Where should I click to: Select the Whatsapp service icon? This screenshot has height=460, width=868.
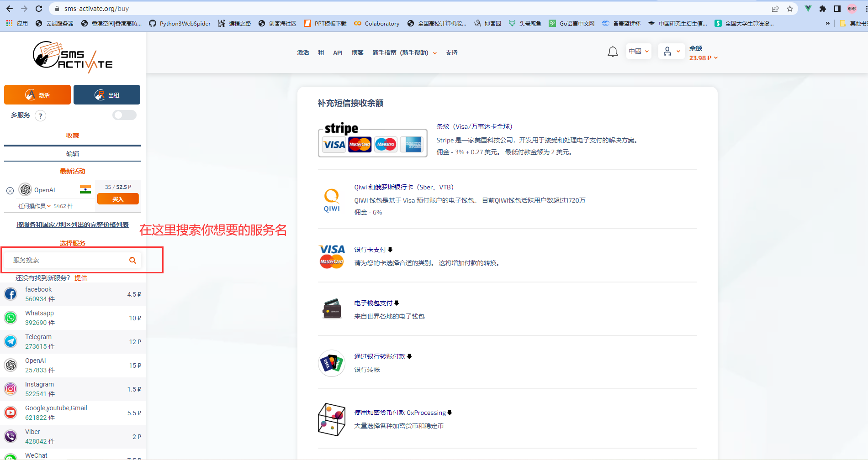tap(11, 318)
